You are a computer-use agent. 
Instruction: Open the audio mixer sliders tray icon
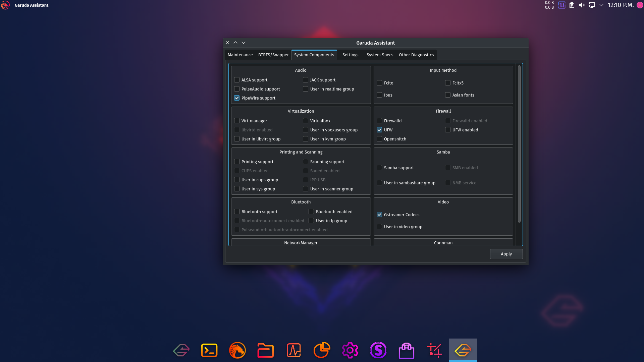(x=562, y=5)
